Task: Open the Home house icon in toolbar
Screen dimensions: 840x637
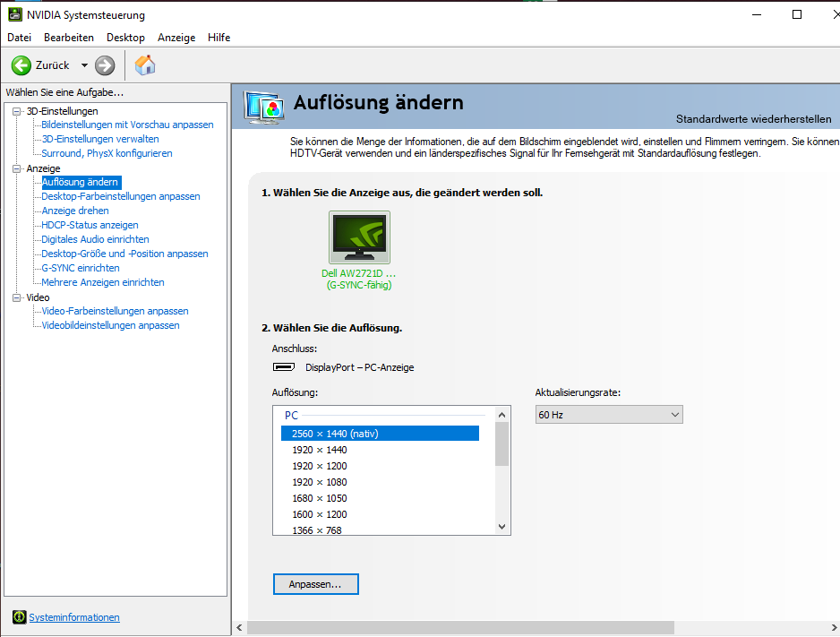Action: click(144, 65)
